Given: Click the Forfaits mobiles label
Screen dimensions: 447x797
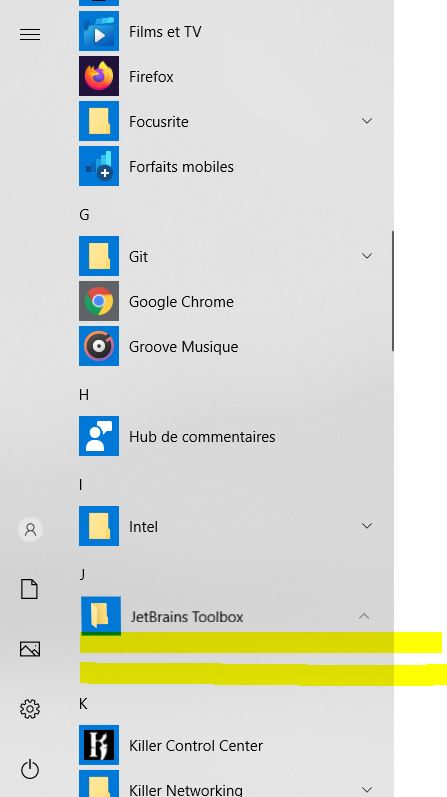Looking at the screenshot, I should point(181,167).
